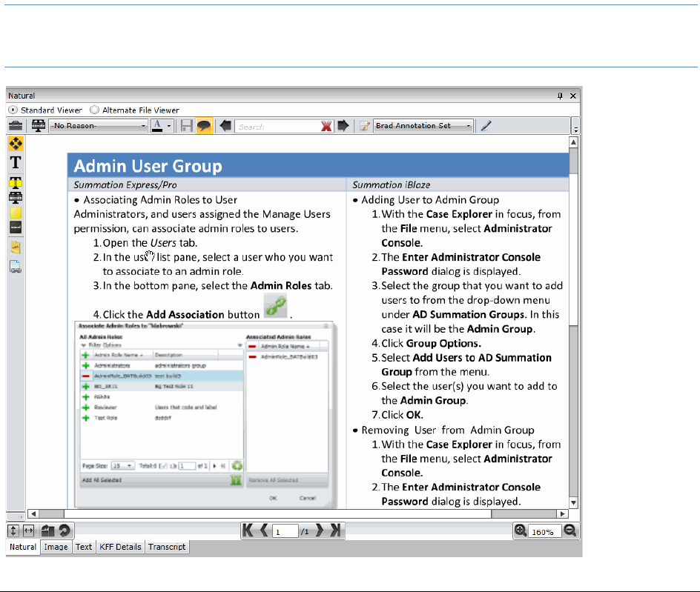Select the Alternate File Viewer radio button
The width and height of the screenshot is (700, 592).
[94, 110]
